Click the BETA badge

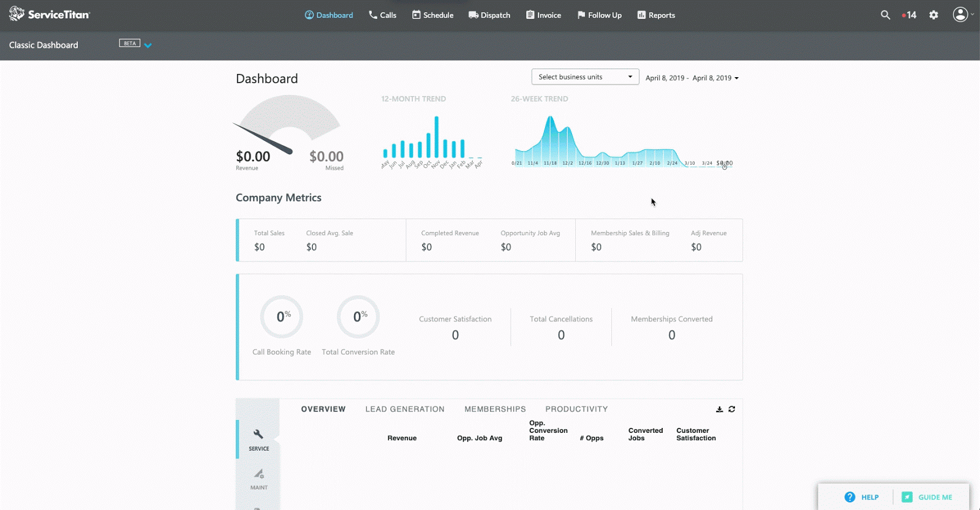click(x=130, y=43)
